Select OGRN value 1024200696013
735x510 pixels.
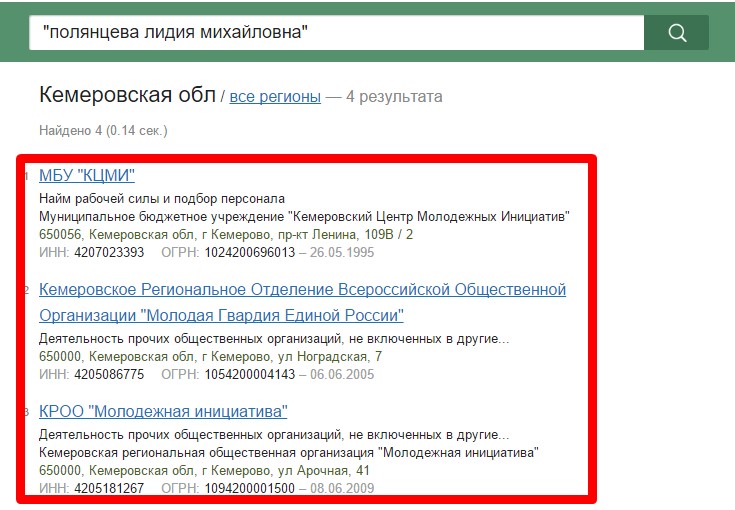(250, 252)
